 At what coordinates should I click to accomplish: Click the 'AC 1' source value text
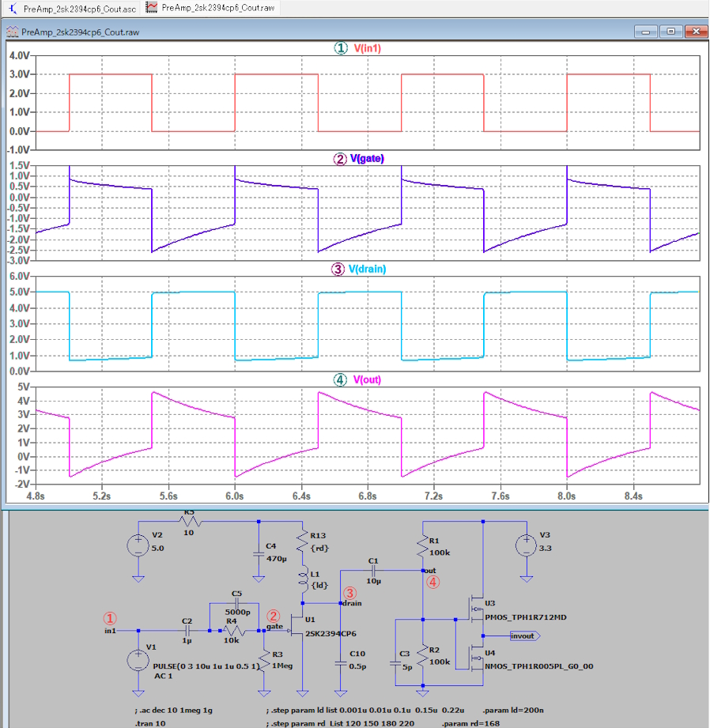coord(163,676)
